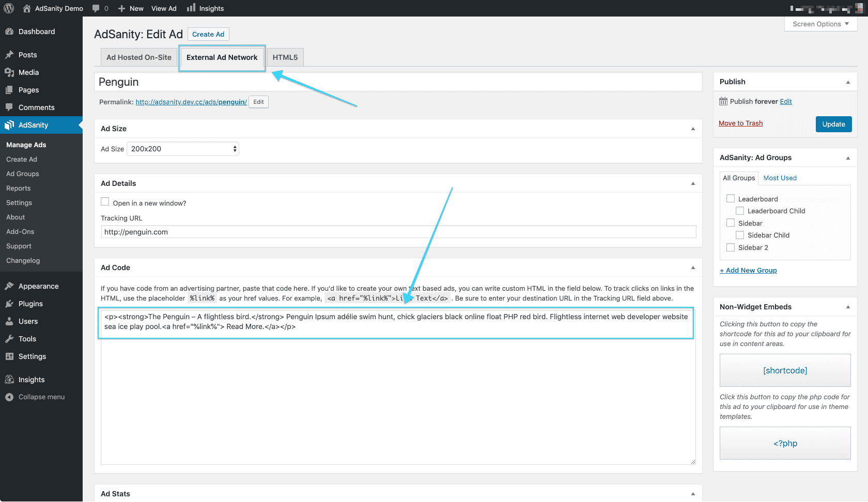Click the WordPress logo icon
The width and height of the screenshot is (868, 502).
coord(9,8)
